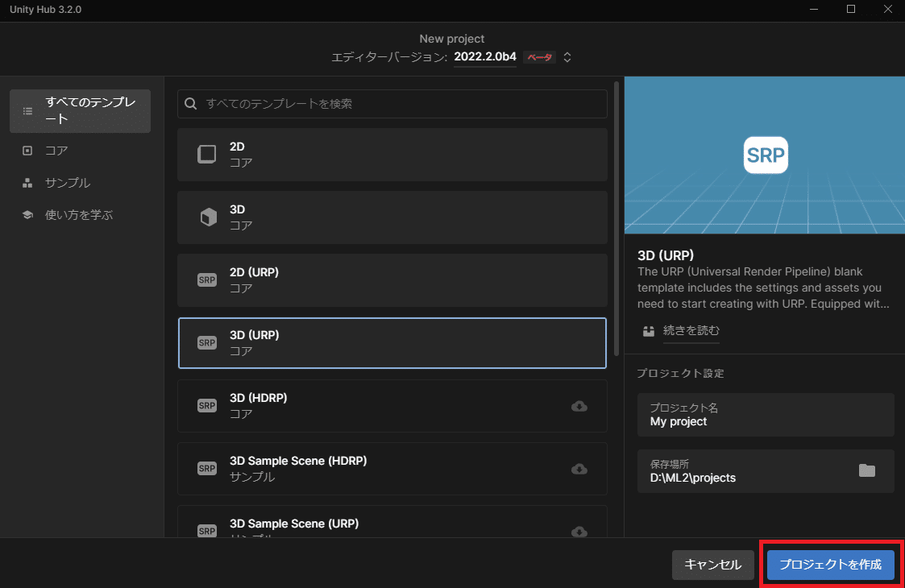The image size is (905, 588).
Task: Expand the template description via 続きを読む
Action: click(x=691, y=330)
